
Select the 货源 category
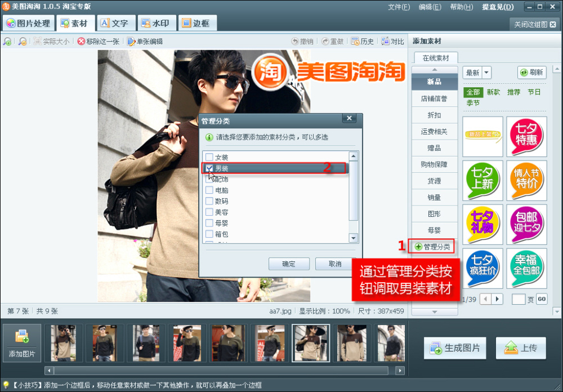[x=435, y=181]
